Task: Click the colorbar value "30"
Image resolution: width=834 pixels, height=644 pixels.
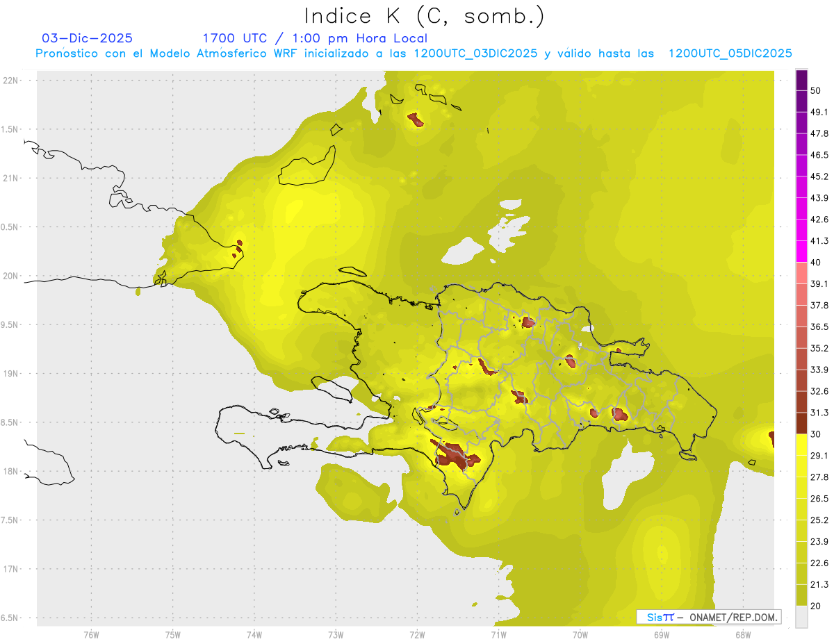Action: pyautogui.click(x=815, y=434)
